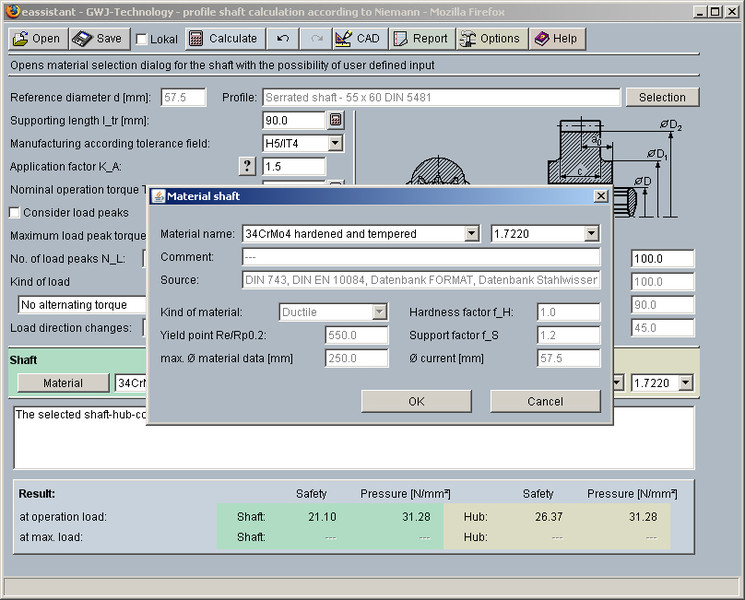Click calculator icon beside supporting length
The width and height of the screenshot is (745, 600).
(x=335, y=121)
